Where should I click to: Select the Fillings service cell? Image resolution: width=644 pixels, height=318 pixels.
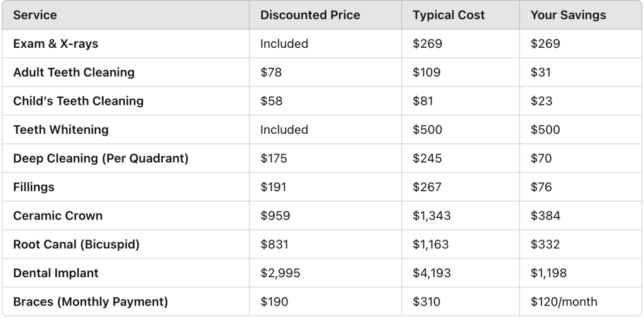pyautogui.click(x=34, y=187)
